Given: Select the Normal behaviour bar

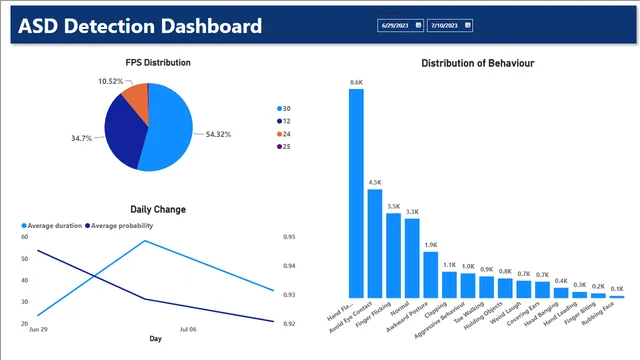Looking at the screenshot, I should pos(412,258).
